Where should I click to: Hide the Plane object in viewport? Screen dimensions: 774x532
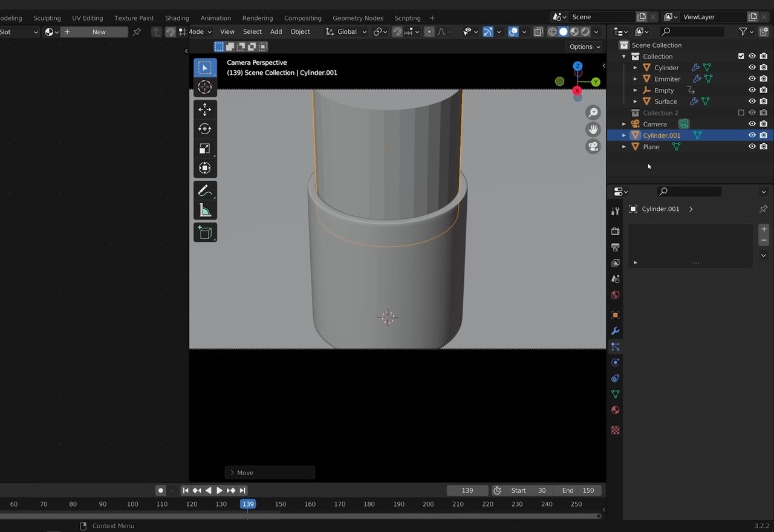[752, 147]
